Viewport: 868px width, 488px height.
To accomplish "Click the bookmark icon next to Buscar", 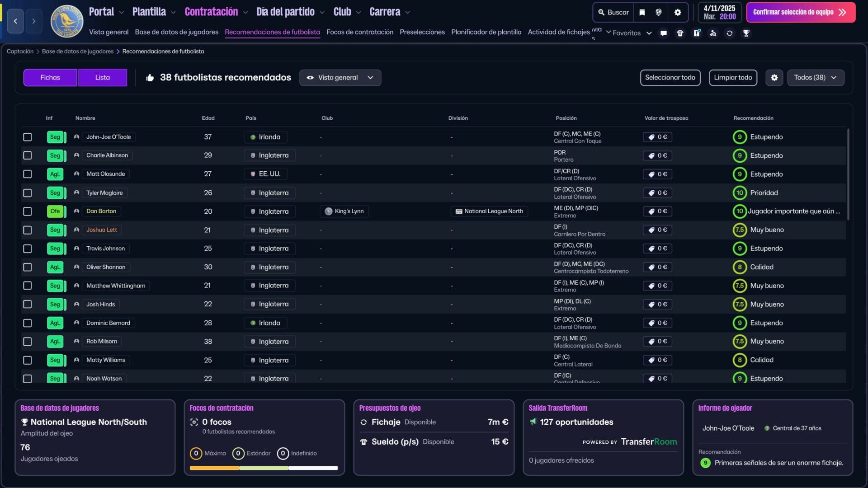I will (642, 12).
